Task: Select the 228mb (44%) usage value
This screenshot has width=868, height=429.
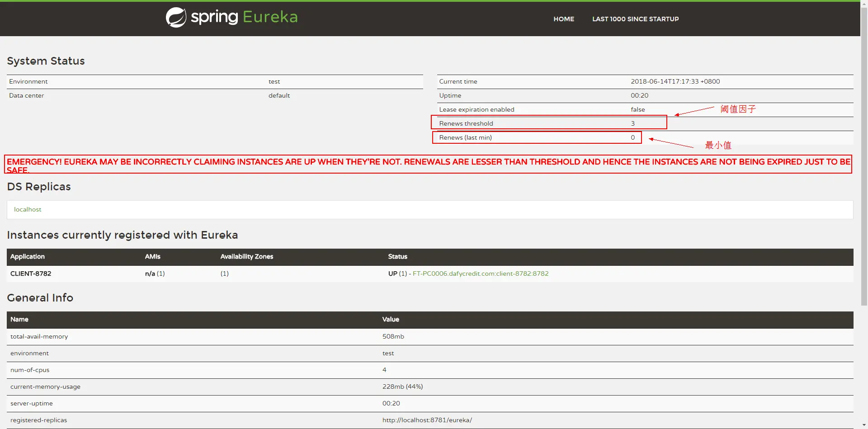Action: [403, 387]
